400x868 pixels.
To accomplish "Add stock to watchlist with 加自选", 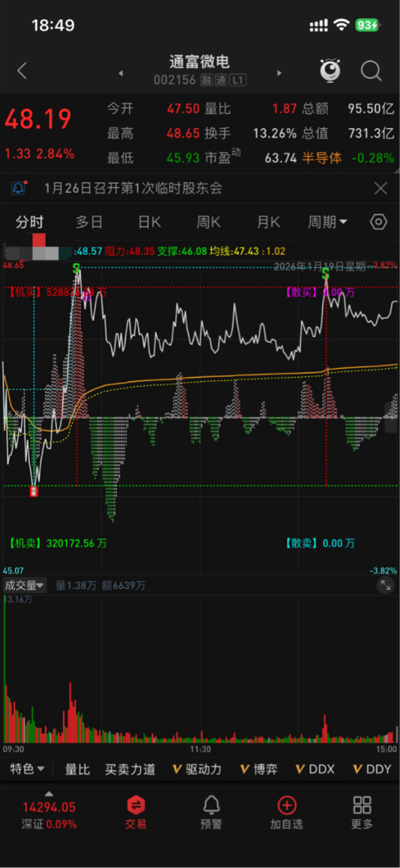I will coord(286,812).
